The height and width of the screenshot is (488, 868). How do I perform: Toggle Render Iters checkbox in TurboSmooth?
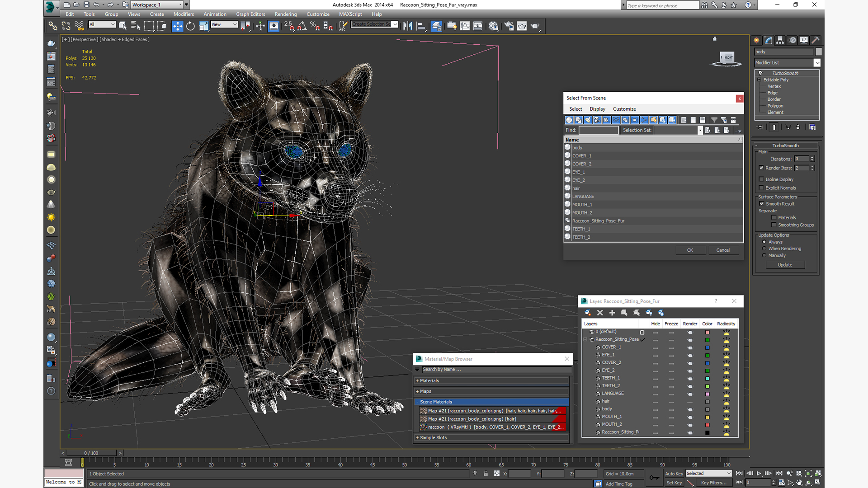tap(761, 168)
